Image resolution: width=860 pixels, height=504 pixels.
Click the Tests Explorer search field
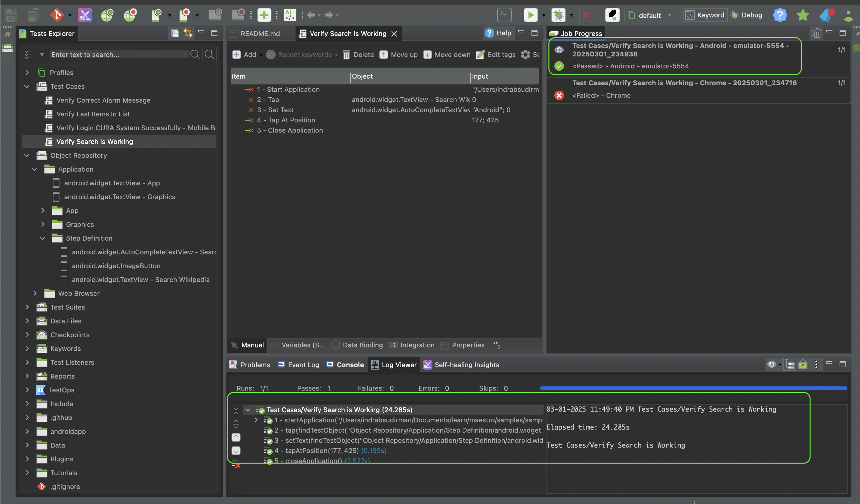point(119,55)
